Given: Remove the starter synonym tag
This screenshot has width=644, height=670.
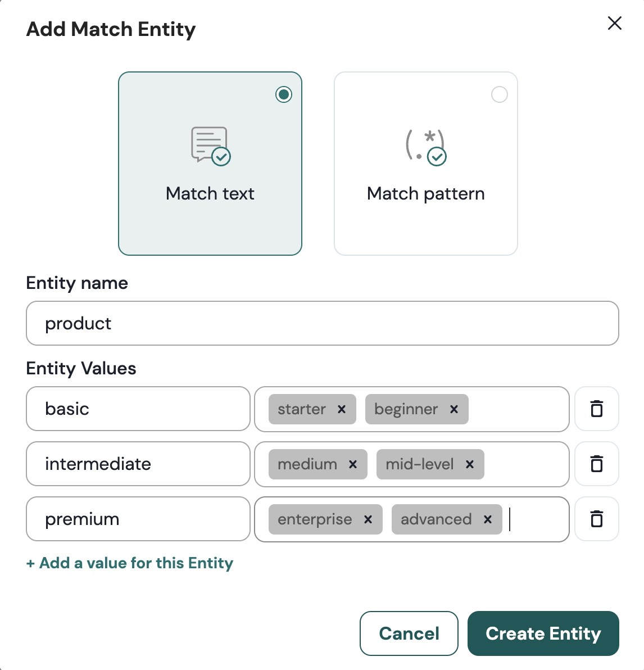Looking at the screenshot, I should [341, 410].
